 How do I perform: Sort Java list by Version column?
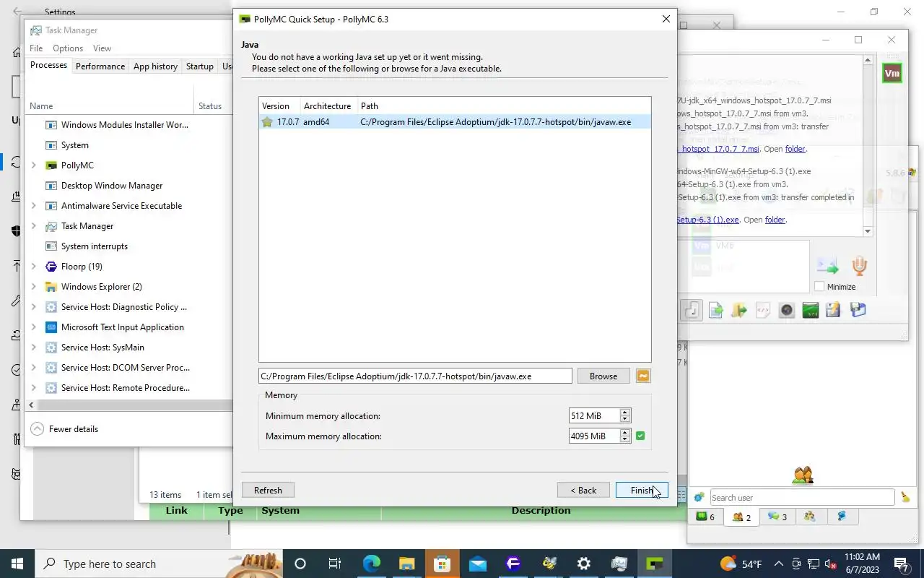coord(279,105)
